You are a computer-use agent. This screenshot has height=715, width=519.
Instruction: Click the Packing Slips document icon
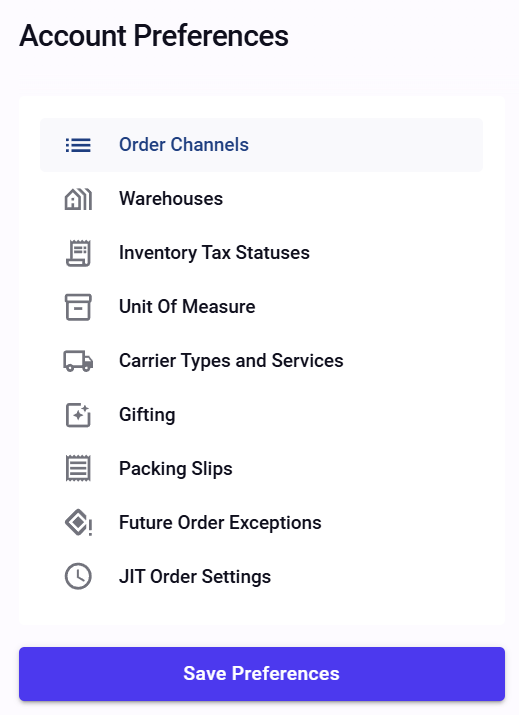click(x=78, y=469)
